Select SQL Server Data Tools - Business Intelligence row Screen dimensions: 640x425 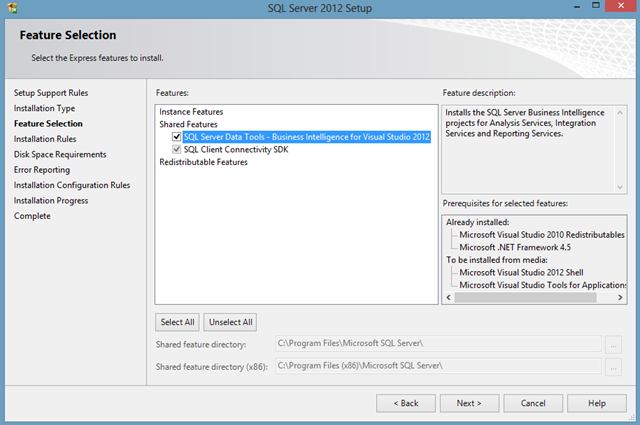(307, 137)
